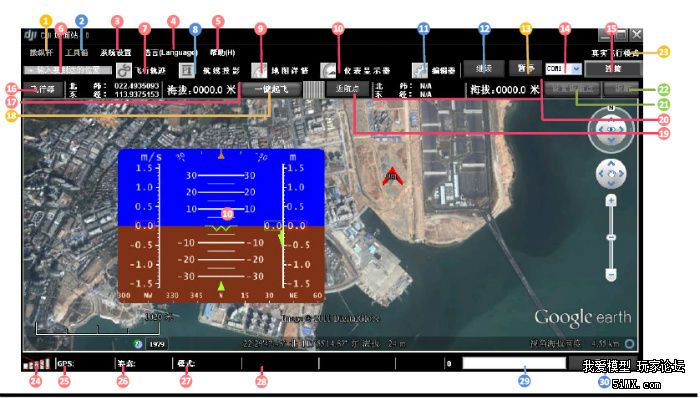700x398 pixels.
Task: Open the COM1 port dropdown
Action: [563, 69]
